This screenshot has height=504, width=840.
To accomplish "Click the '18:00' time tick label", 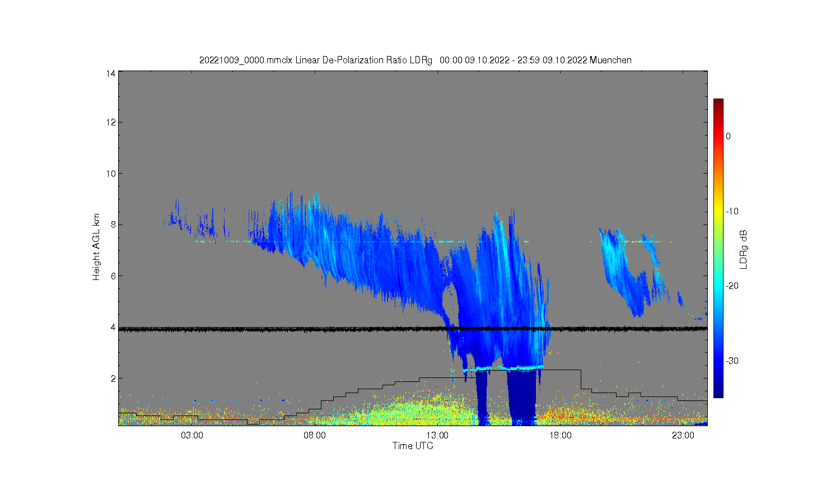I will (560, 435).
